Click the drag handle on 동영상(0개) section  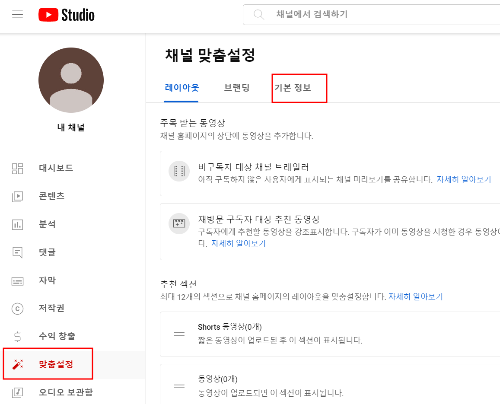(179, 386)
